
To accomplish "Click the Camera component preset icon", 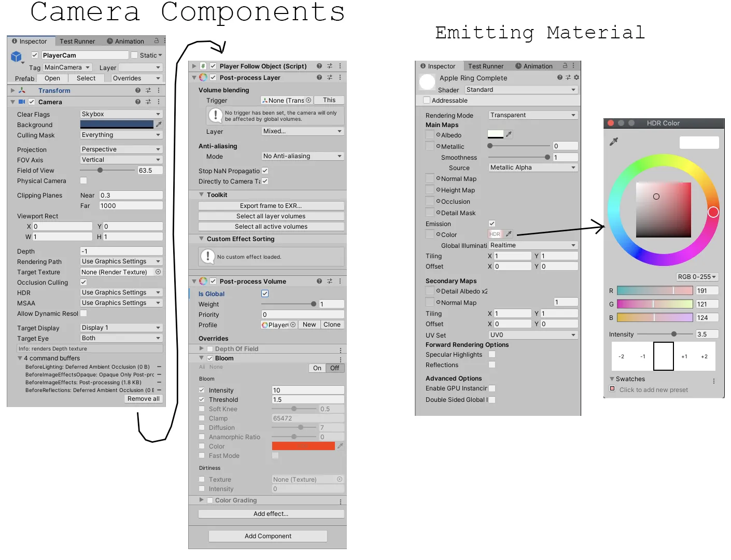I will (x=148, y=102).
